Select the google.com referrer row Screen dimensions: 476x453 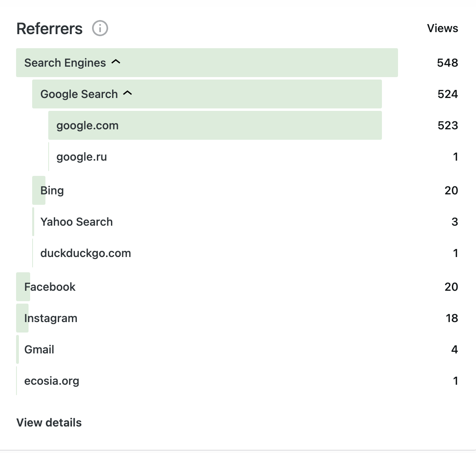[x=88, y=126]
